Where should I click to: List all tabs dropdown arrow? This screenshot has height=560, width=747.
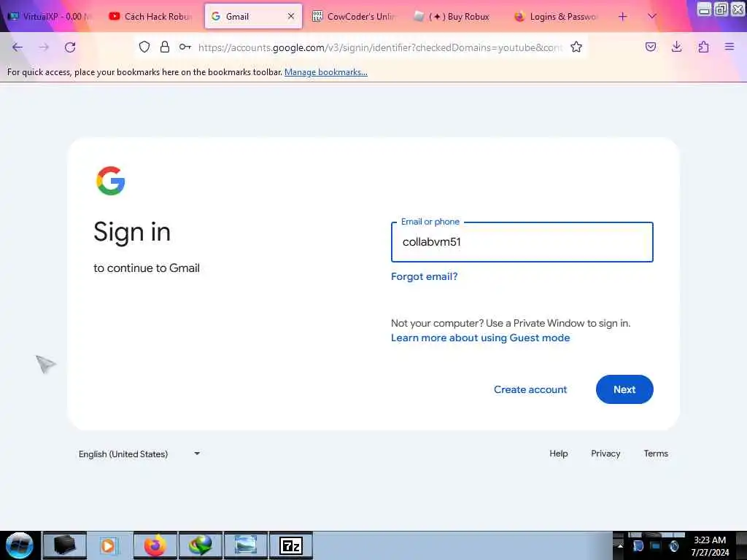click(x=652, y=16)
